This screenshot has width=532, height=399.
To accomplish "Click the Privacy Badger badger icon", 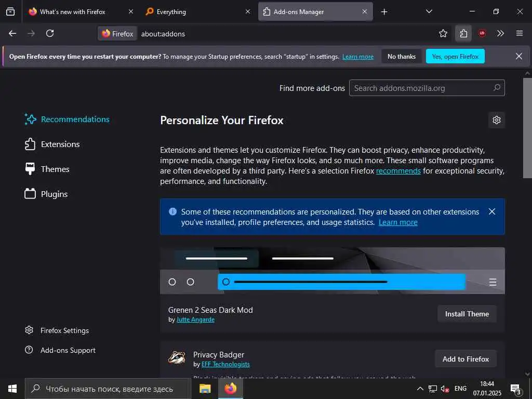I will 177,358.
